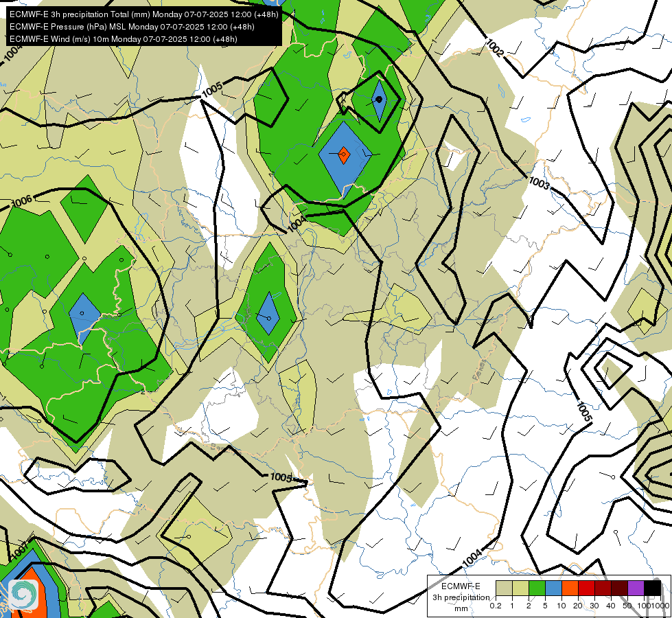Click the teal swirl logo icon

point(23,594)
